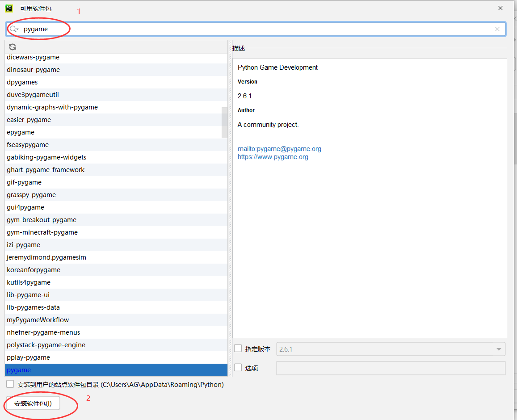
Task: Select dynamic-graphs-with-pygame in the list
Action: (x=116, y=108)
